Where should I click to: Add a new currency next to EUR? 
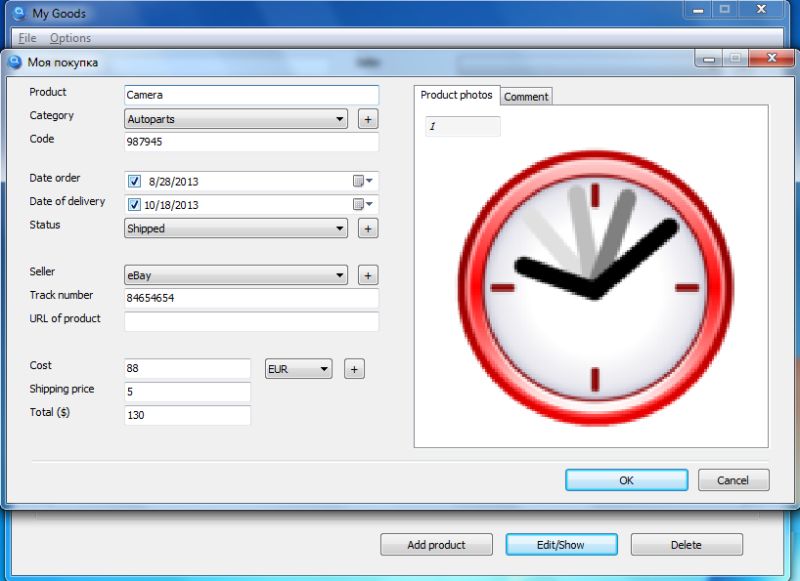click(354, 369)
